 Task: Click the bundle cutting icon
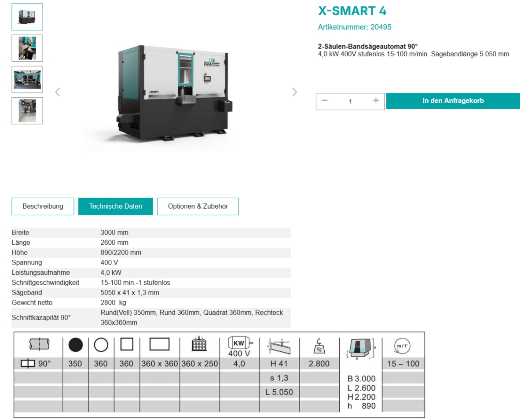point(200,345)
